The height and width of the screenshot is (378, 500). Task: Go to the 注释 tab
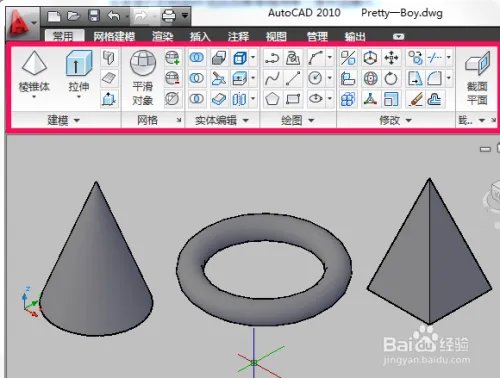(238, 36)
